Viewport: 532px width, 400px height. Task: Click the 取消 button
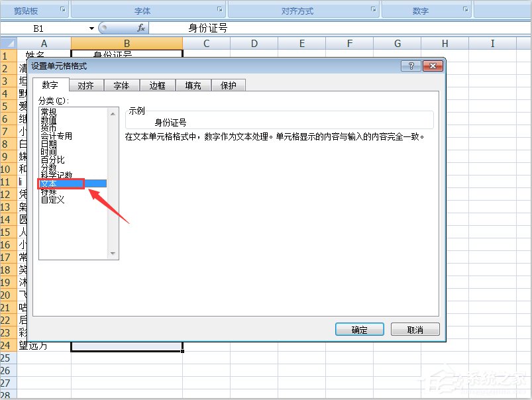(x=414, y=329)
